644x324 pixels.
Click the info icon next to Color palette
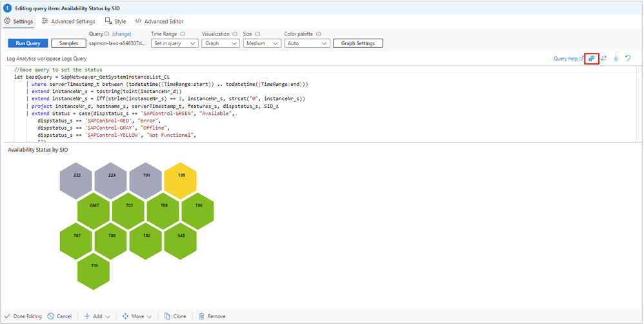tap(318, 34)
